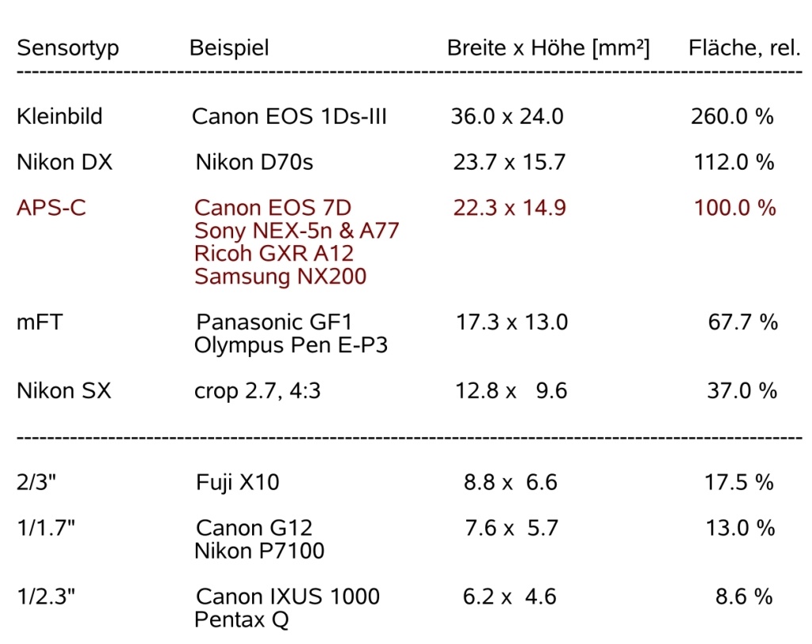Click the Sony NEX-5n & A77 entry
The image size is (812, 644).
click(x=297, y=231)
